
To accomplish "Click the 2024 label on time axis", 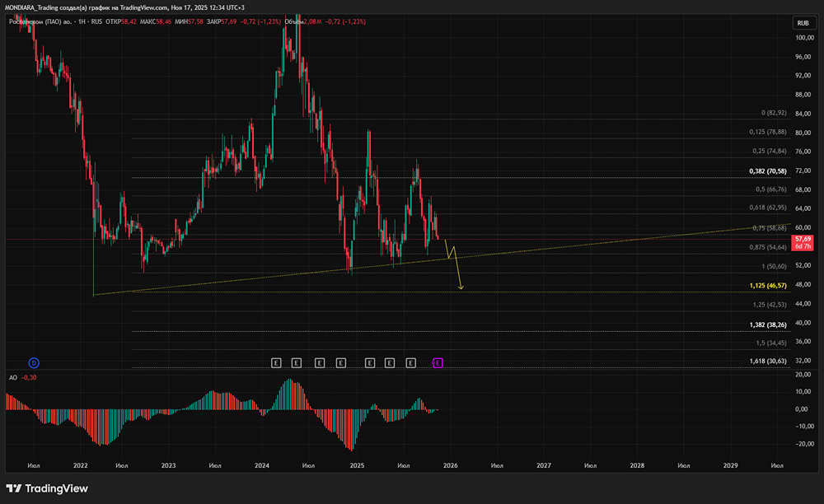I will tap(262, 465).
